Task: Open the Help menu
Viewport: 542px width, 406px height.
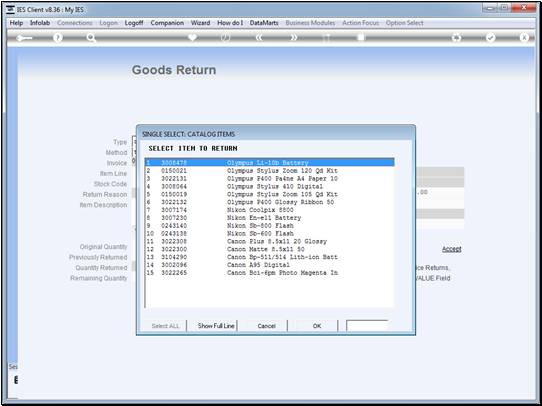Action: click(x=16, y=23)
